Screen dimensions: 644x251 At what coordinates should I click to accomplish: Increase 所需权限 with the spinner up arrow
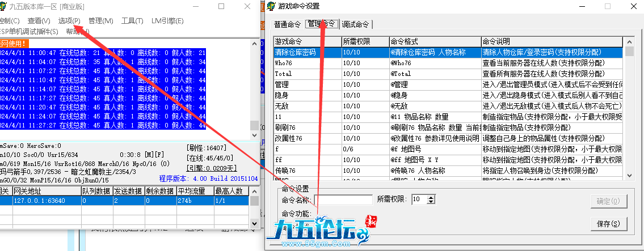coord(431,197)
